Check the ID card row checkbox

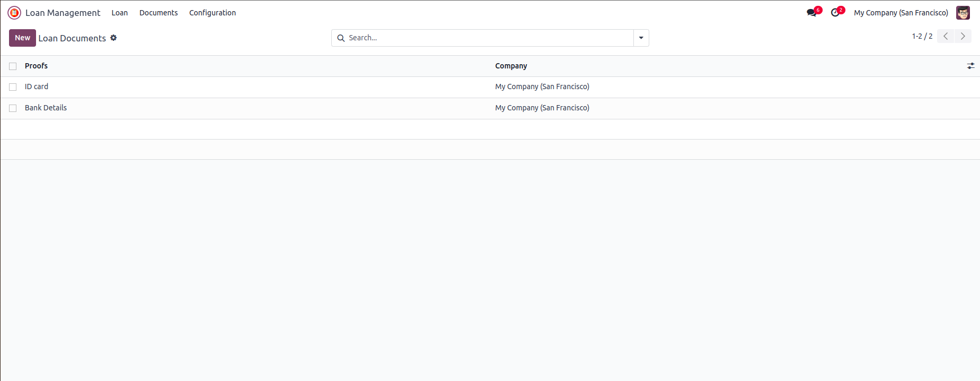tap(13, 87)
